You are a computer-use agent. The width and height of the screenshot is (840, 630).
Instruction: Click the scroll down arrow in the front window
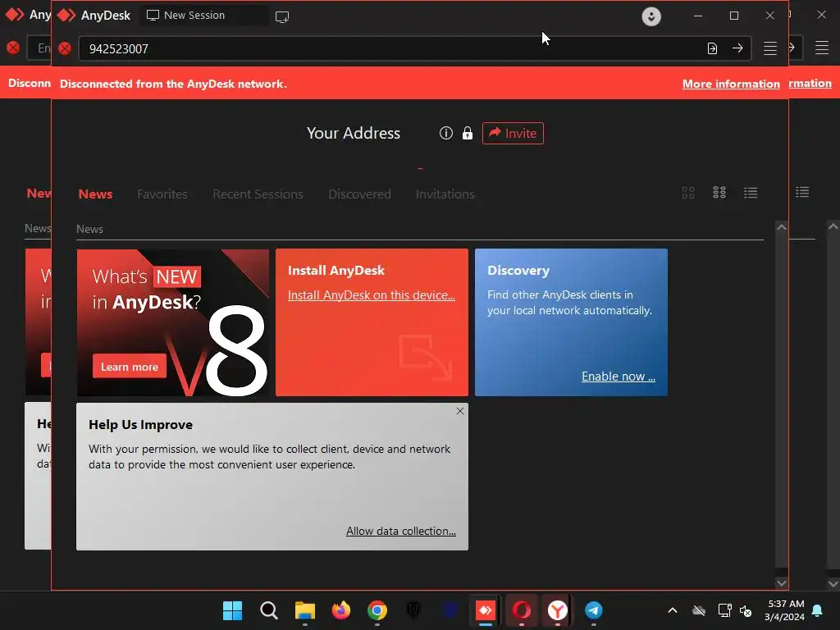(x=782, y=583)
